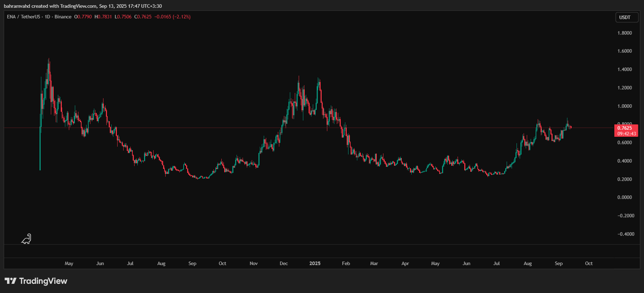Click the TradingView wordmark at the bottom
Viewport: 644px width, 293px height.
tap(43, 281)
